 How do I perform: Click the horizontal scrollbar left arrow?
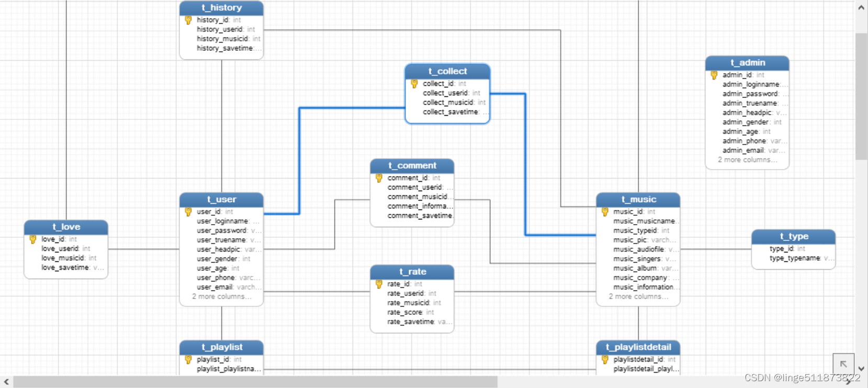coord(6,382)
